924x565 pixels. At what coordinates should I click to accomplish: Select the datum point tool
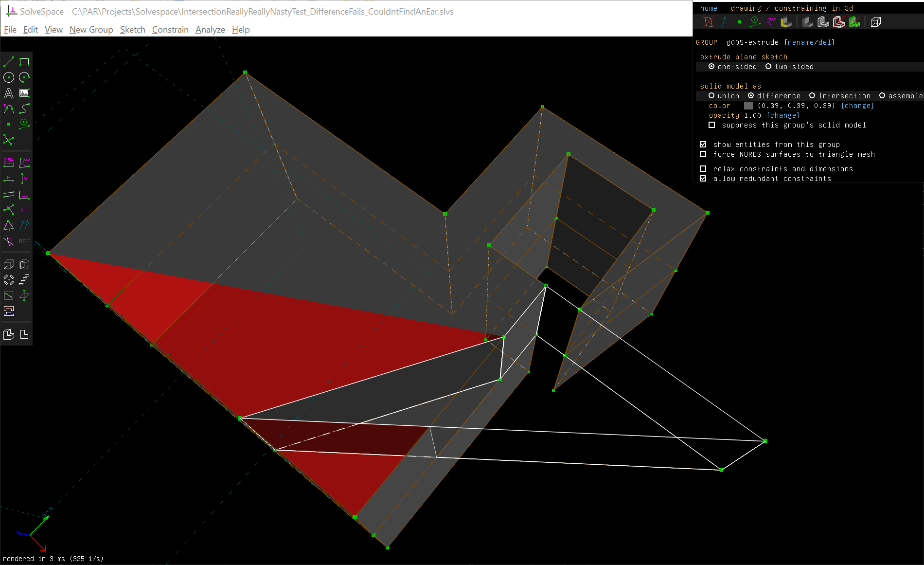(9, 124)
